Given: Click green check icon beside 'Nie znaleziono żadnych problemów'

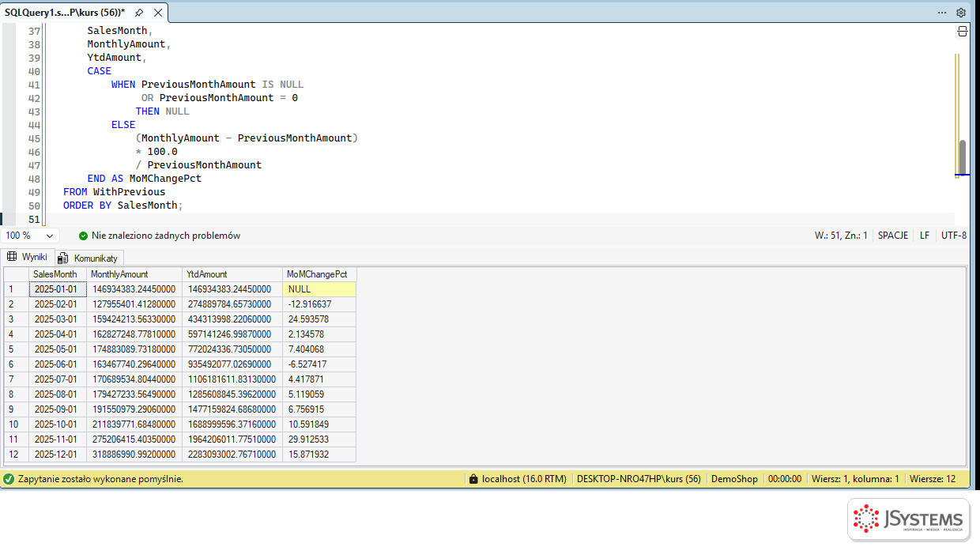Looking at the screenshot, I should coord(84,236).
